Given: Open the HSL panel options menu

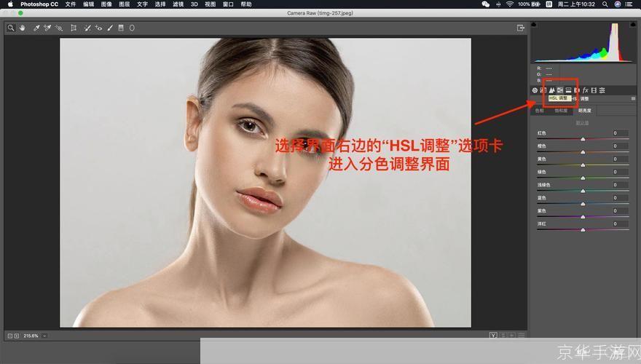Looking at the screenshot, I should pyautogui.click(x=633, y=99).
